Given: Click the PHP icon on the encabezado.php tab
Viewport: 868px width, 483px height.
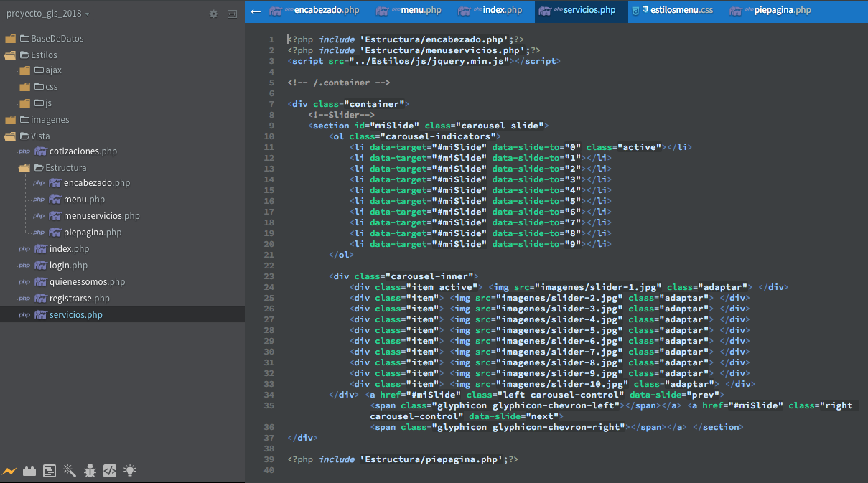Looking at the screenshot, I should (276, 11).
